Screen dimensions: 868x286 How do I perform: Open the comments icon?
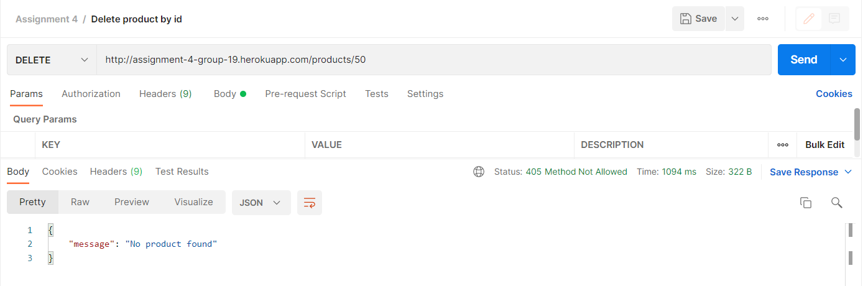click(835, 19)
